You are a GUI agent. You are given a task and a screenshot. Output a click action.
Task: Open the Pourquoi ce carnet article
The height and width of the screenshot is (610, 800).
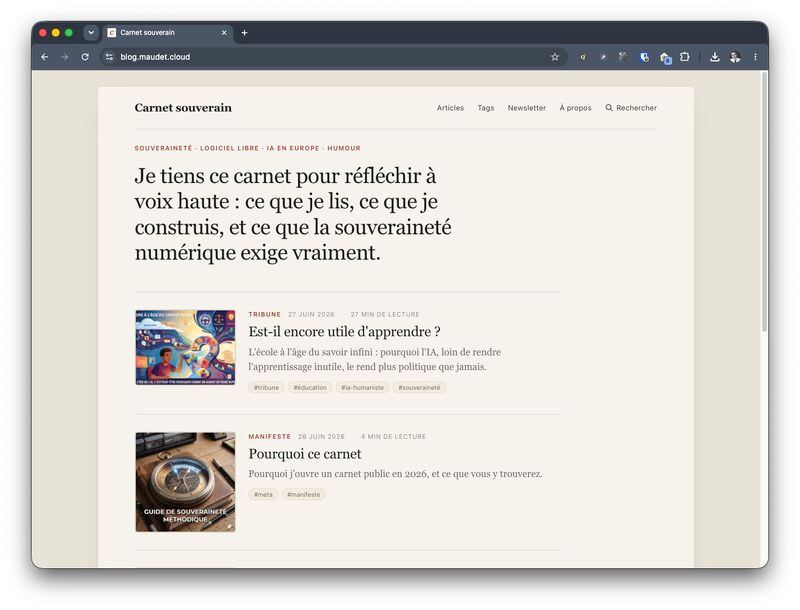[x=305, y=454]
